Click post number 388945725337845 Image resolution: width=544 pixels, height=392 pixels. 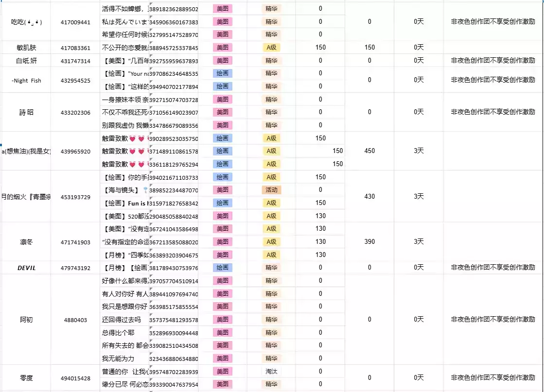[174, 48]
